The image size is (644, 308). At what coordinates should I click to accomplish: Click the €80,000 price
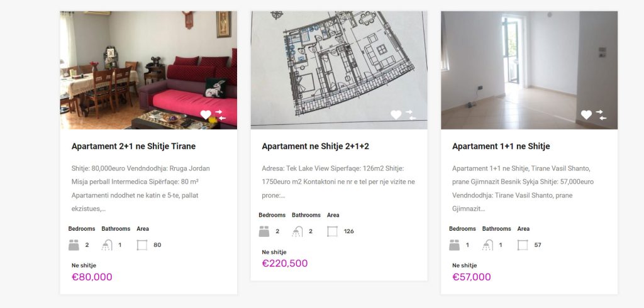point(92,277)
